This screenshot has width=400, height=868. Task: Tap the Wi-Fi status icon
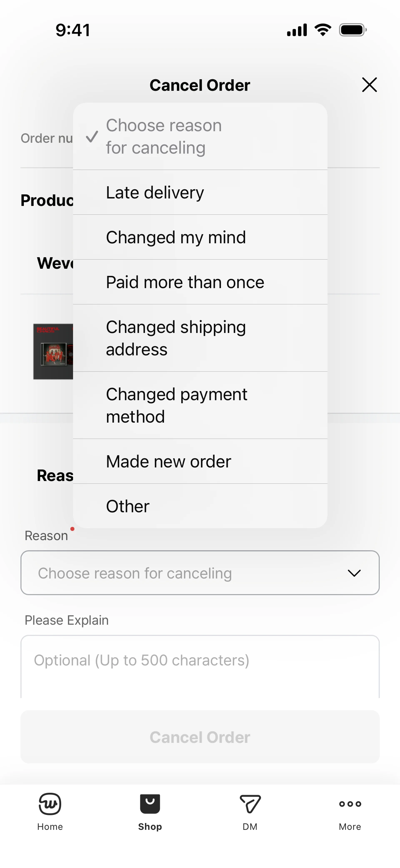(322, 30)
